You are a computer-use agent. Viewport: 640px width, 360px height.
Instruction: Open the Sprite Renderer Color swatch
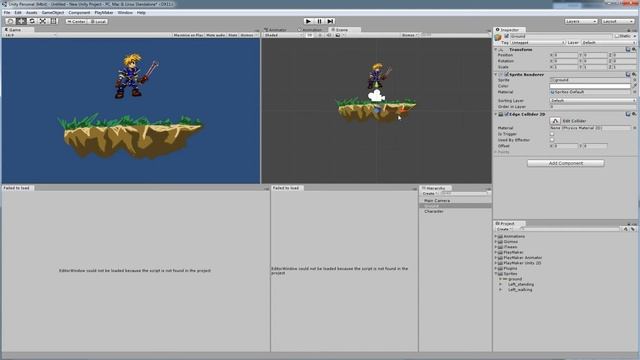pos(590,86)
